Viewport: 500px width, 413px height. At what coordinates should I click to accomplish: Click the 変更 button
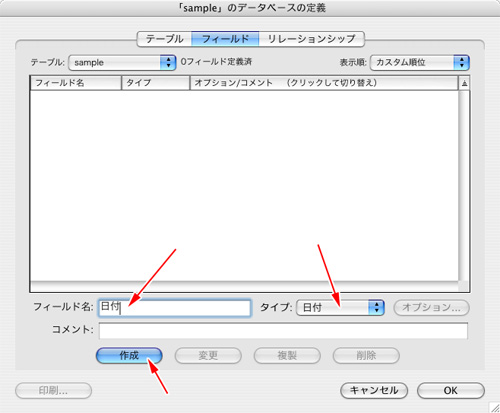tap(208, 355)
